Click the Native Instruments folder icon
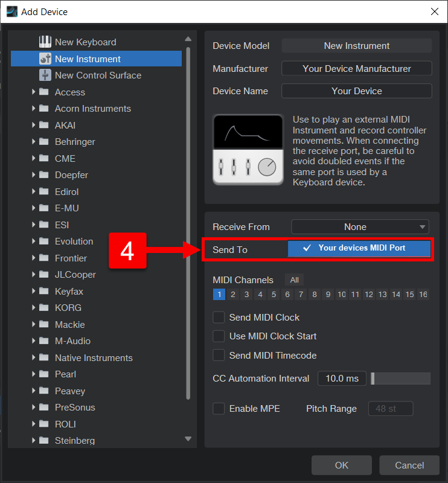Viewport: 448px width, 483px height. (x=43, y=358)
